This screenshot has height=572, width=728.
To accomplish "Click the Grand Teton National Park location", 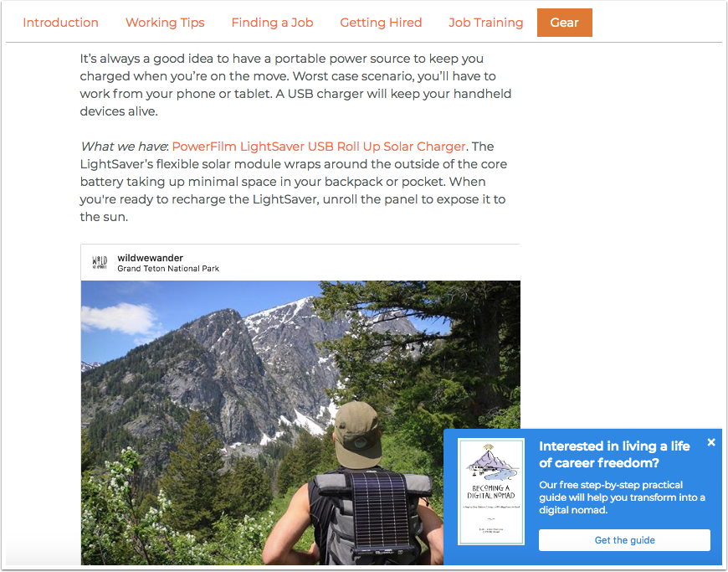I will [x=168, y=269].
